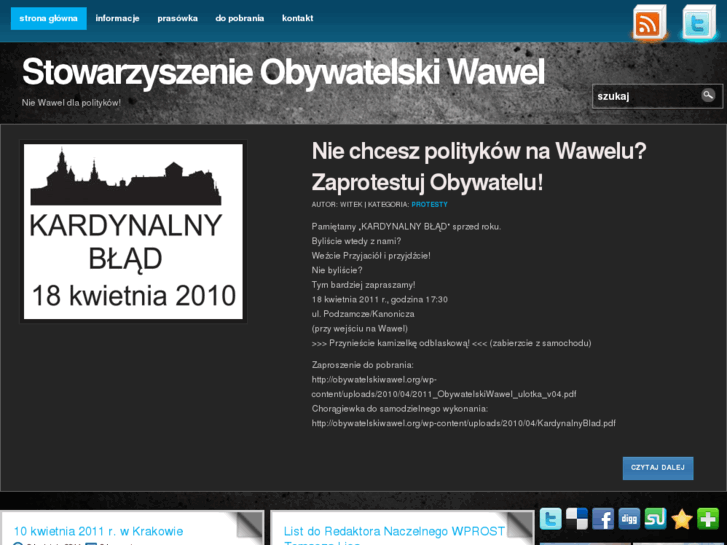Share on StumbleUpon icon
The height and width of the screenshot is (545, 727).
[655, 519]
